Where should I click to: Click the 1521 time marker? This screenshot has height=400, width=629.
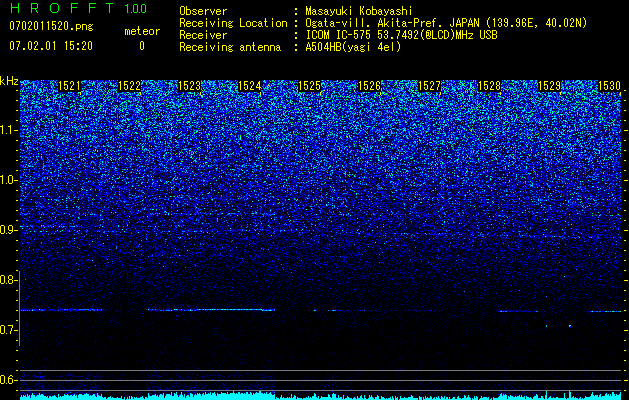point(69,86)
